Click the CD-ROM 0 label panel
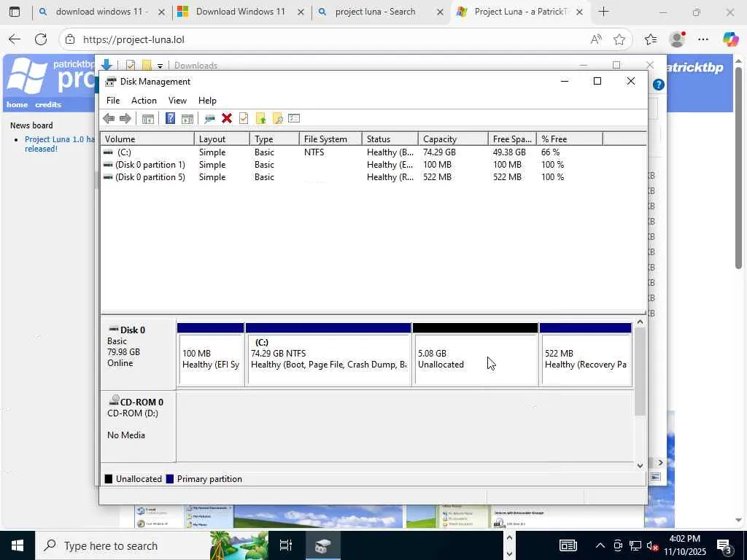The height and width of the screenshot is (560, 747). (x=138, y=427)
